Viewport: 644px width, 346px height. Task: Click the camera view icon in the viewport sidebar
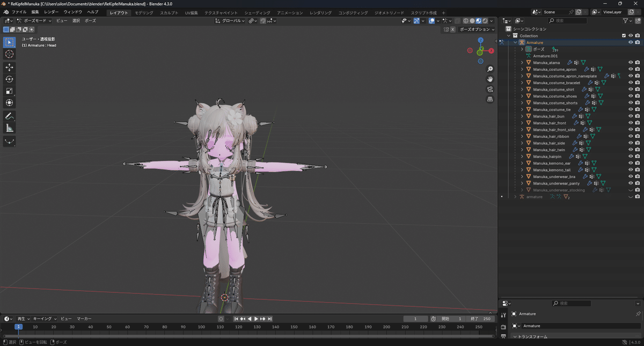[489, 90]
